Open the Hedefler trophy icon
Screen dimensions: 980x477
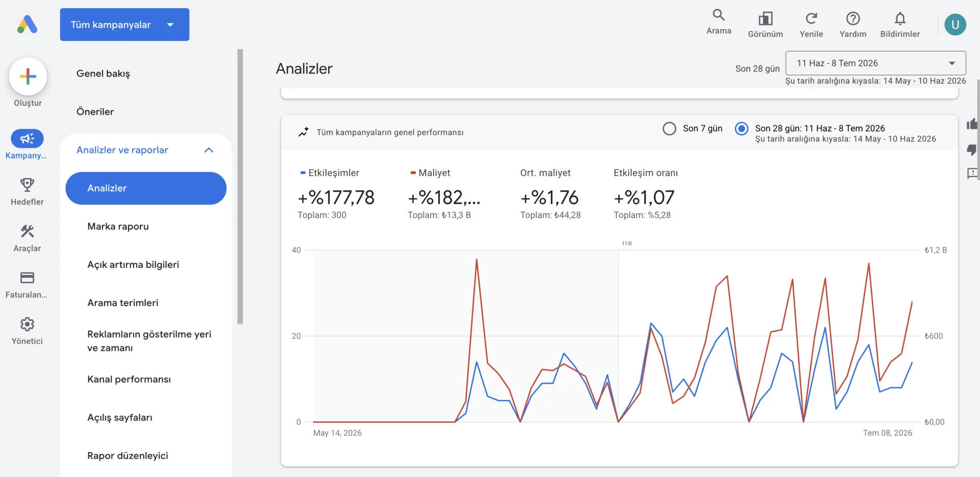pyautogui.click(x=27, y=185)
